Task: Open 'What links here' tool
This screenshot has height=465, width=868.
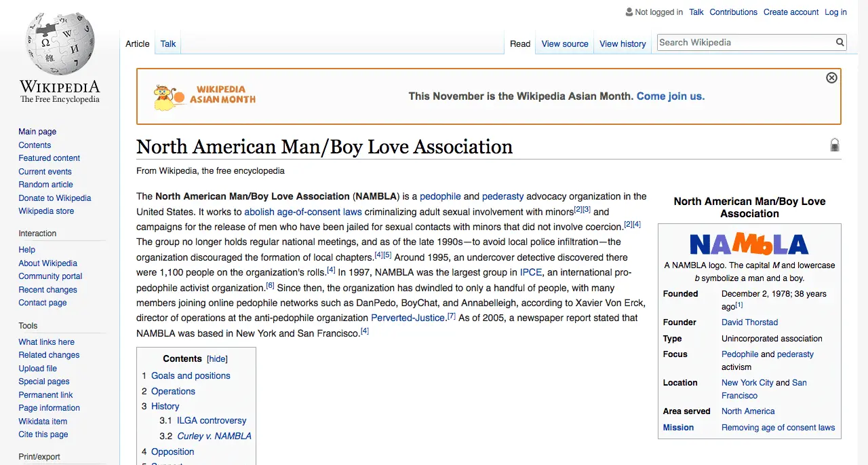Action: [46, 342]
